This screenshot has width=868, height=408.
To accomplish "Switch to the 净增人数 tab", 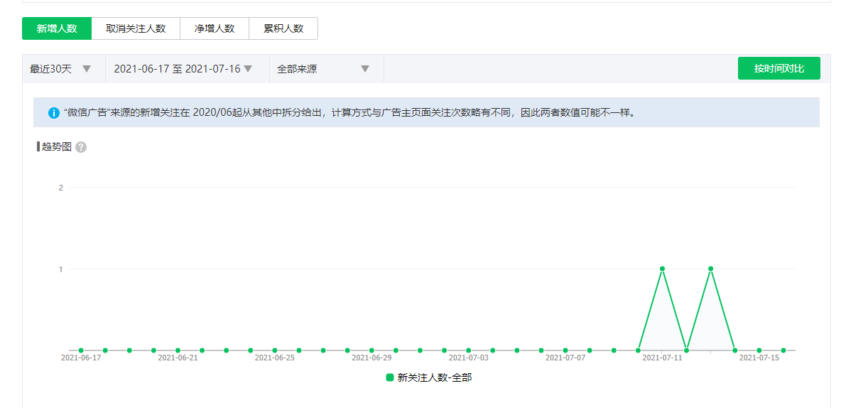I will tap(215, 28).
